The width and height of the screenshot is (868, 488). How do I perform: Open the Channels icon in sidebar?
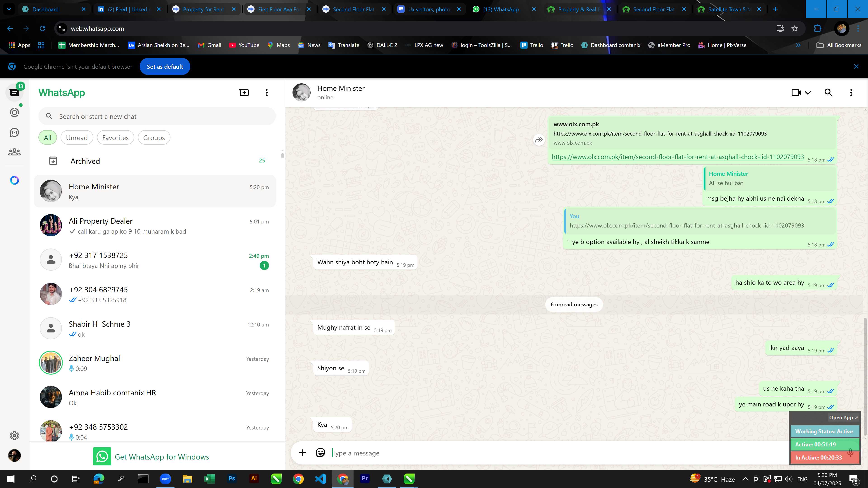[14, 132]
